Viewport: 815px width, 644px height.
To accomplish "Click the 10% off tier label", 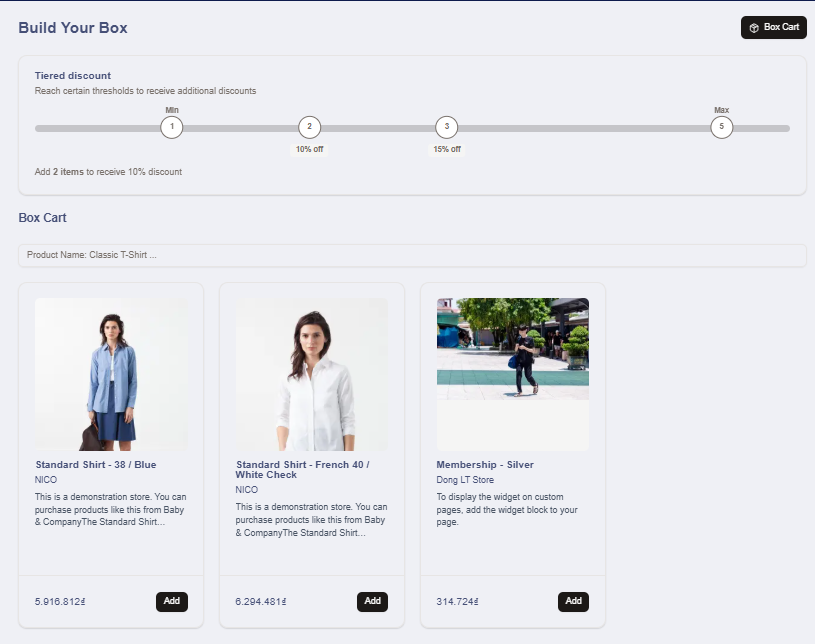I will coord(310,150).
